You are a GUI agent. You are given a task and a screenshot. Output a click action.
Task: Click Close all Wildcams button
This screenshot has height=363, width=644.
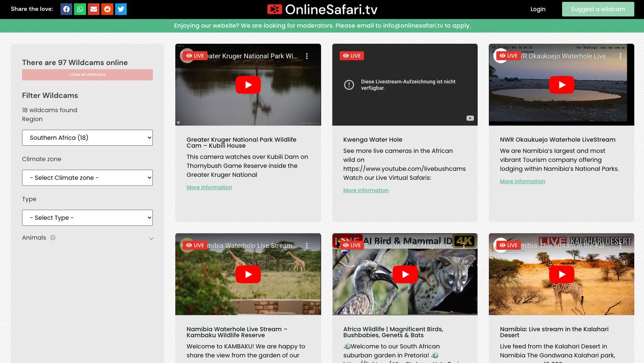pos(87,75)
